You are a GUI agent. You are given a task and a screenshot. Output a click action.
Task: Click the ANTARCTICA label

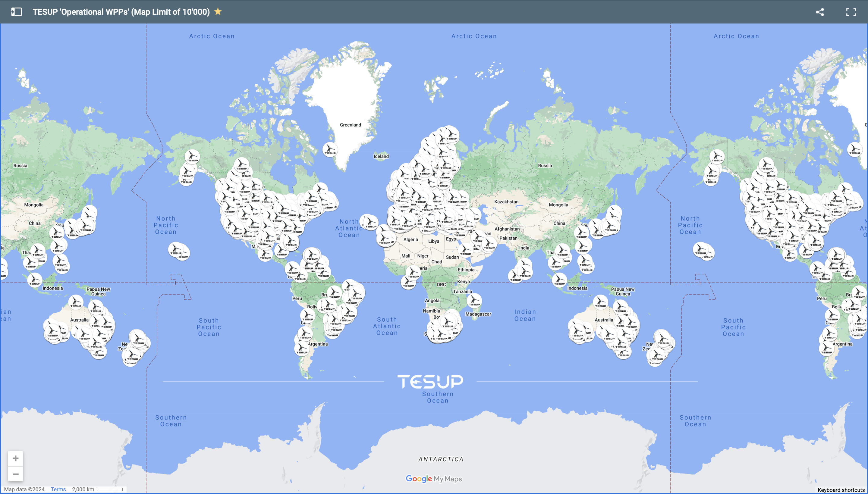[441, 459]
